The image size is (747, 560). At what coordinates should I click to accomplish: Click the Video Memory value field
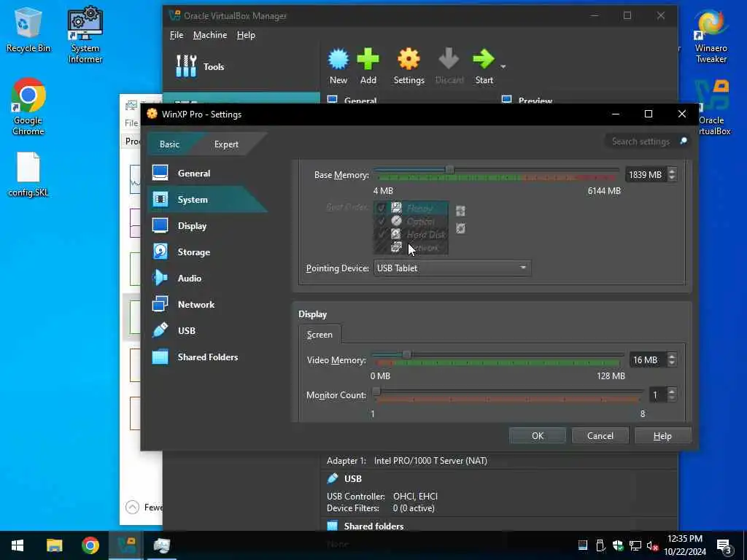648,360
